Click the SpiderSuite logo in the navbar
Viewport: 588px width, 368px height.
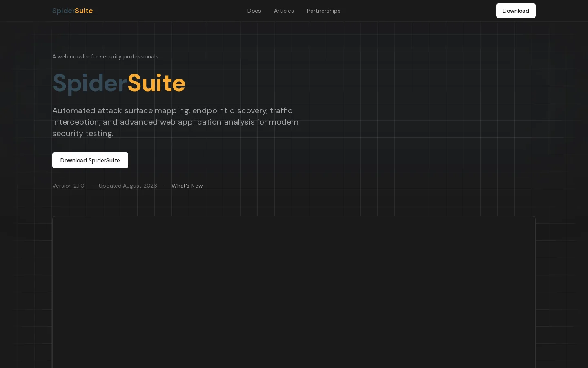pyautogui.click(x=73, y=11)
